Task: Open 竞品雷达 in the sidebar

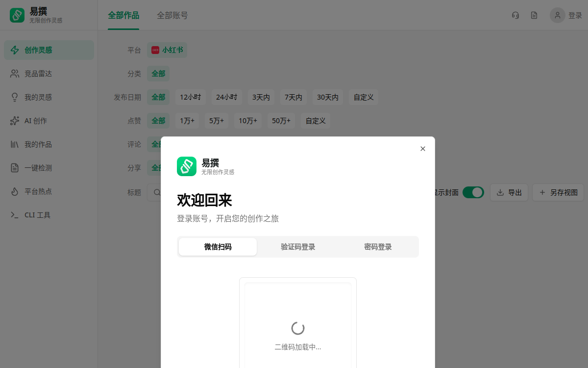Action: tap(49, 74)
